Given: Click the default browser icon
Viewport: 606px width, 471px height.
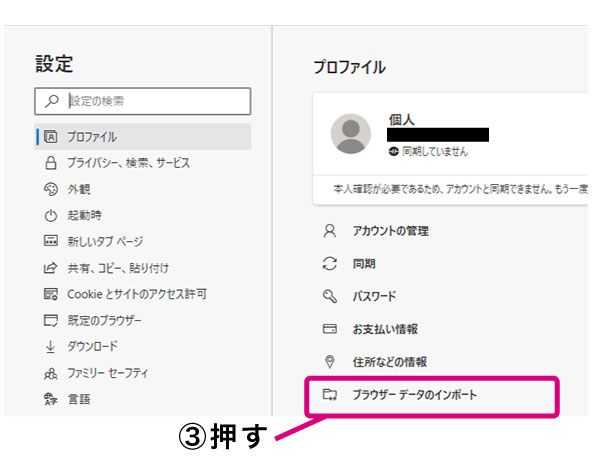Looking at the screenshot, I should coord(51,320).
